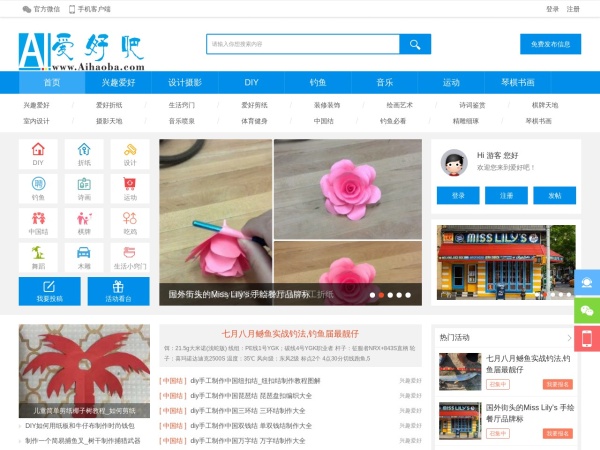Click the 爱好折纸 sub-menu link
Image resolution: width=600 pixels, height=450 pixels.
point(109,105)
